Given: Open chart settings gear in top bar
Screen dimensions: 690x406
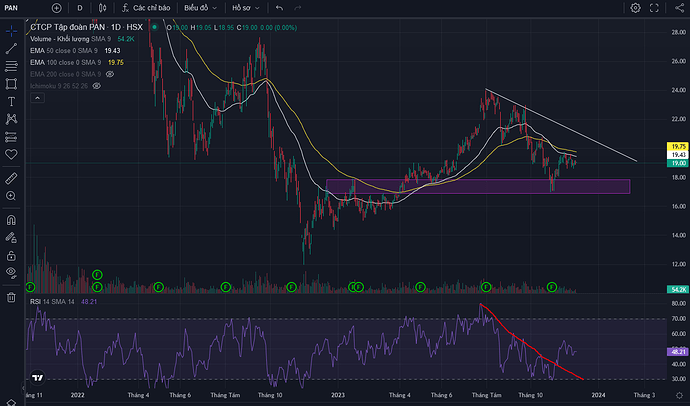Looking at the screenshot, I should (x=635, y=8).
